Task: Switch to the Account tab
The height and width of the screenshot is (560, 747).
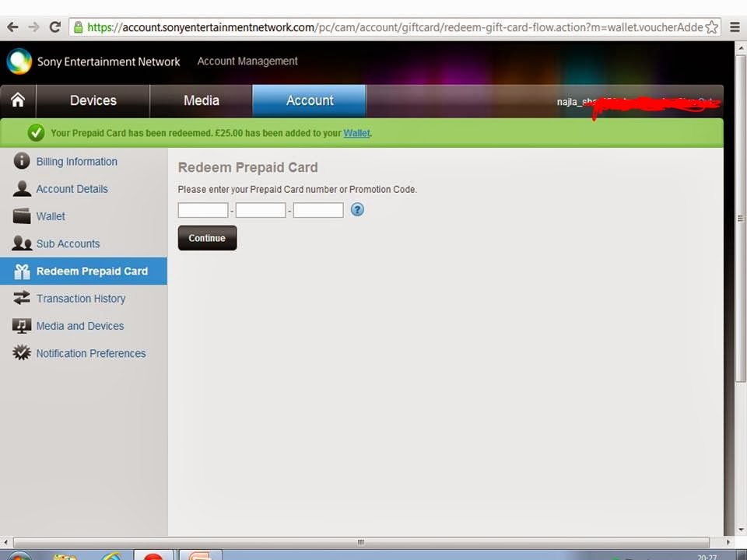Action: click(x=310, y=100)
